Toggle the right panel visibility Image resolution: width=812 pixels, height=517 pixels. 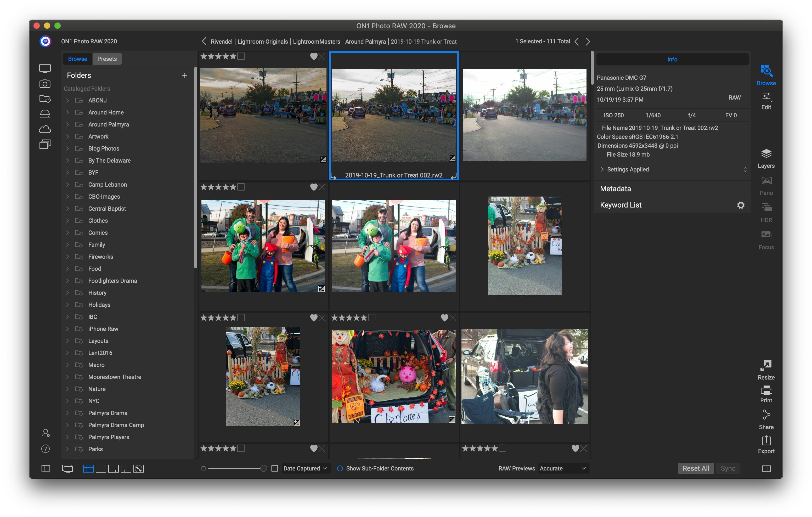766,468
